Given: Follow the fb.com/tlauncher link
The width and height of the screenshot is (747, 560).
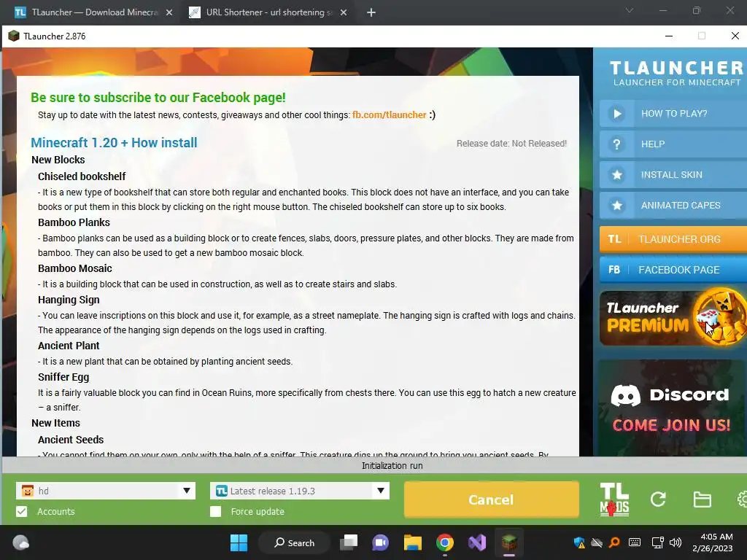Looking at the screenshot, I should pos(390,114).
